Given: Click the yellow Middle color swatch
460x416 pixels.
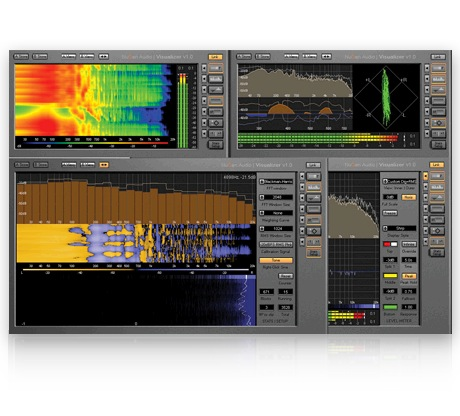Looking at the screenshot, I should coord(390,276).
